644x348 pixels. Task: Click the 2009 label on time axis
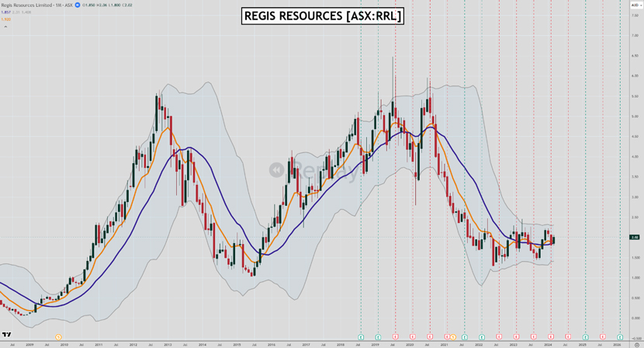(29, 344)
